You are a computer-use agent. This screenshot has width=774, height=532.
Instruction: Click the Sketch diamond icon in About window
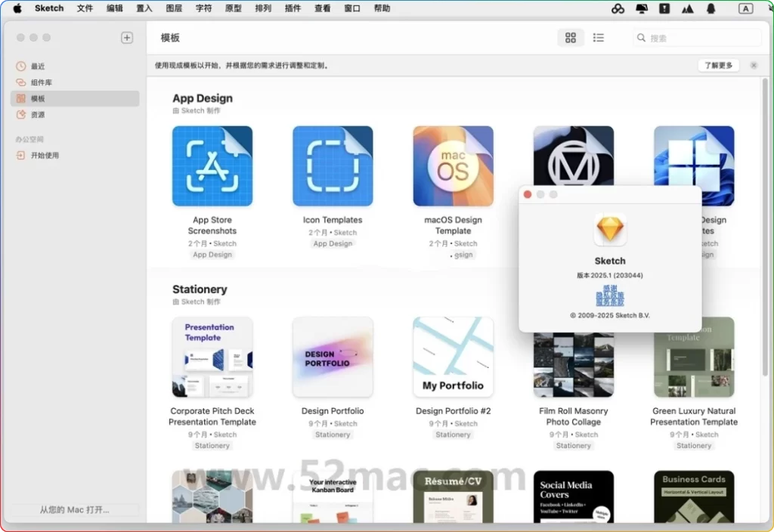[610, 230]
